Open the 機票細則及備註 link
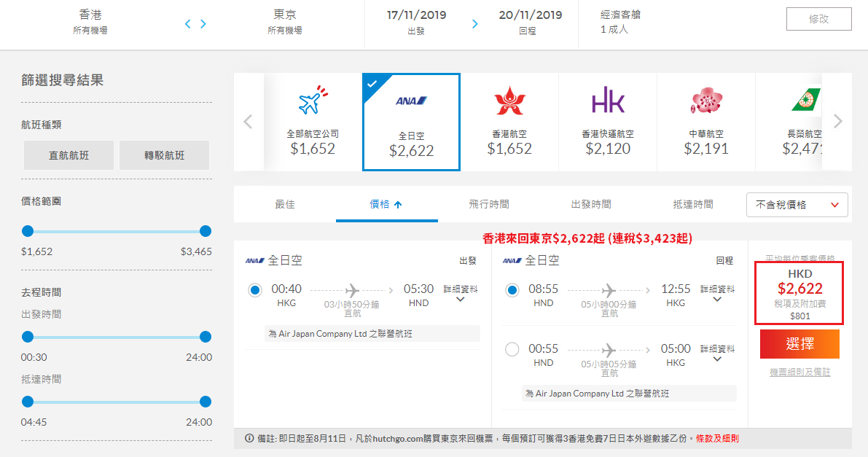 [800, 372]
